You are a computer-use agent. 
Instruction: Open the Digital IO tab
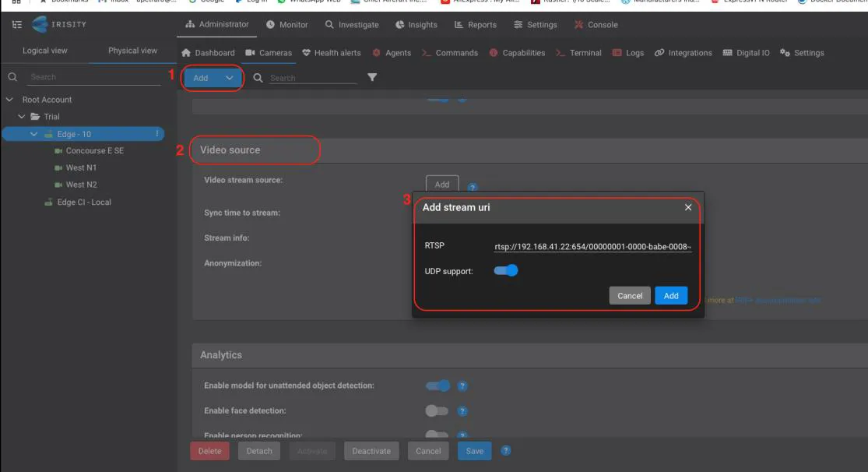click(747, 53)
